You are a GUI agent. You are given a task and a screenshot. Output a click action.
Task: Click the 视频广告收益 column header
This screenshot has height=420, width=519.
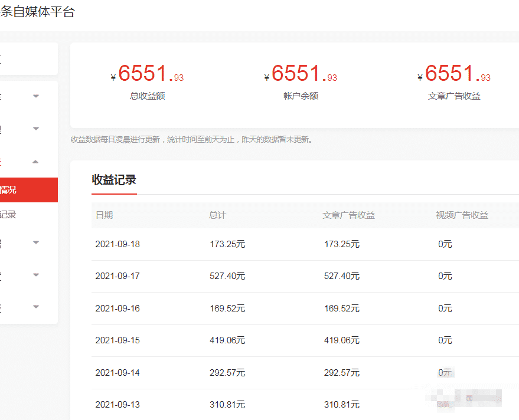[x=462, y=215]
